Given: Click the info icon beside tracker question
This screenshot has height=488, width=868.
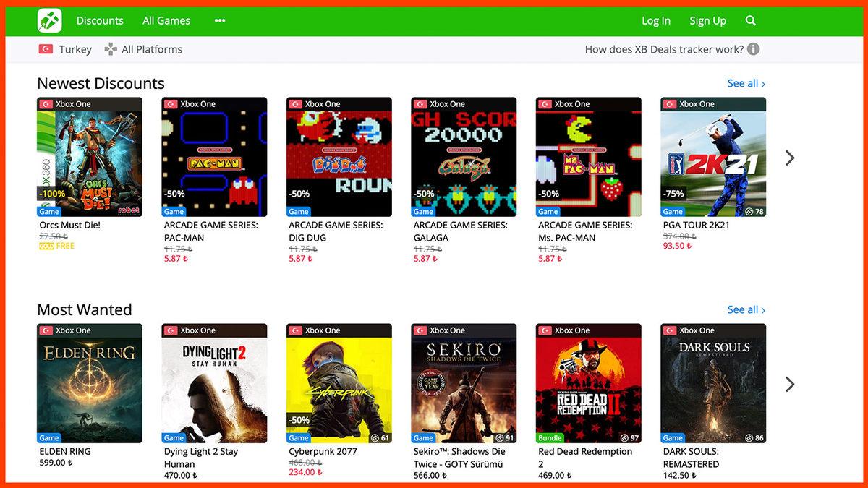Looking at the screenshot, I should click(x=753, y=49).
